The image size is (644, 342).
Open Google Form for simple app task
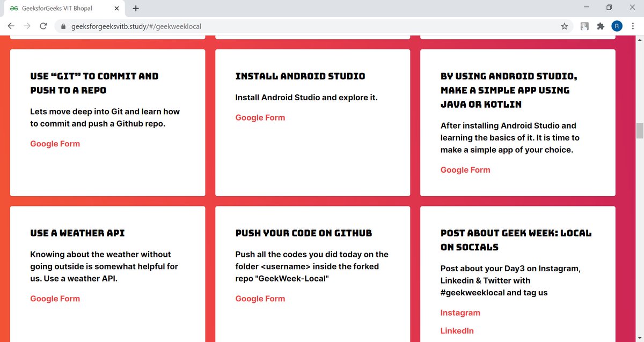(x=465, y=170)
